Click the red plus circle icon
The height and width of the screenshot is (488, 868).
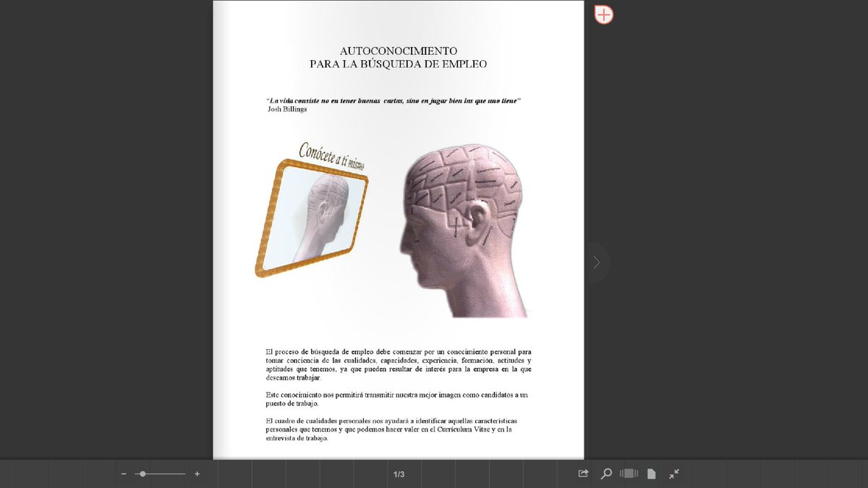coord(604,14)
